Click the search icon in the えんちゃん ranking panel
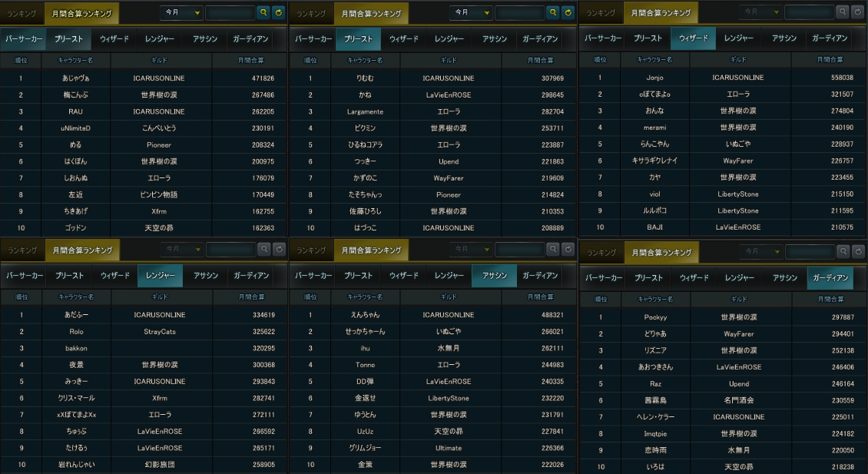Image resolution: width=868 pixels, height=474 pixels. 552,249
